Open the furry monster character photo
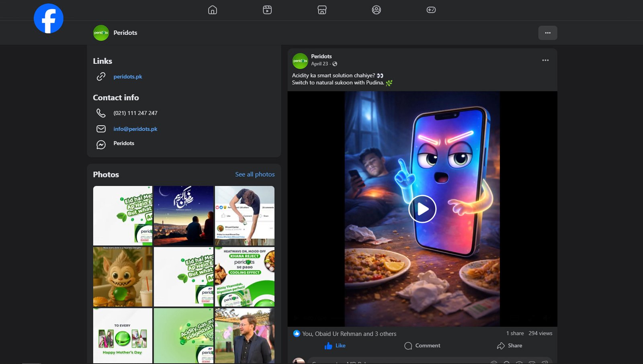The height and width of the screenshot is (364, 643). click(123, 277)
